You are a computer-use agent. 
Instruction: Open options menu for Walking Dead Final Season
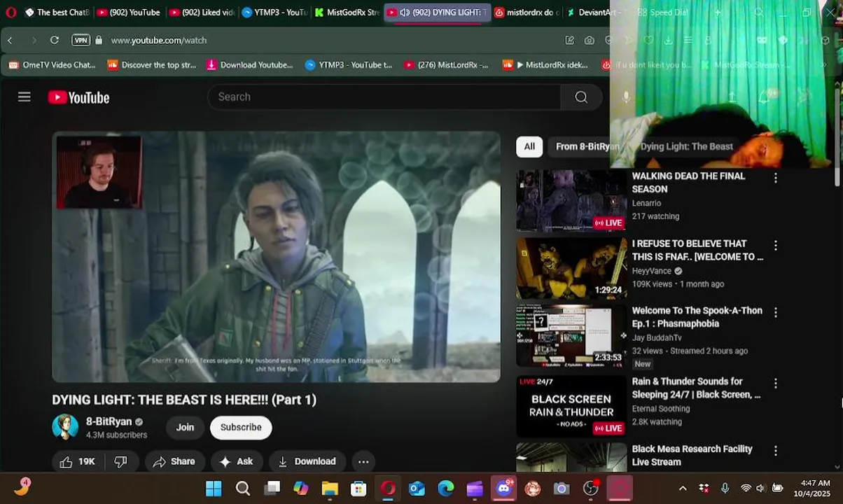tap(775, 178)
